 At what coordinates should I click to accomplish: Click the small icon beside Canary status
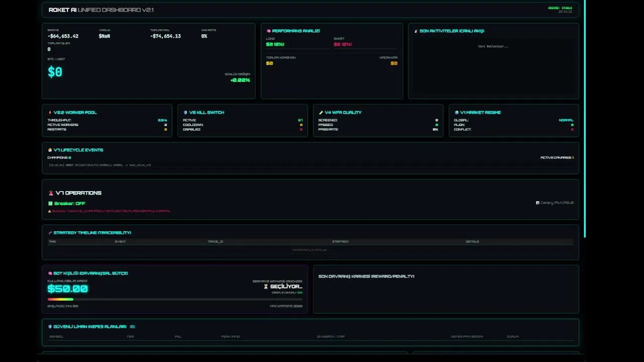point(538,203)
